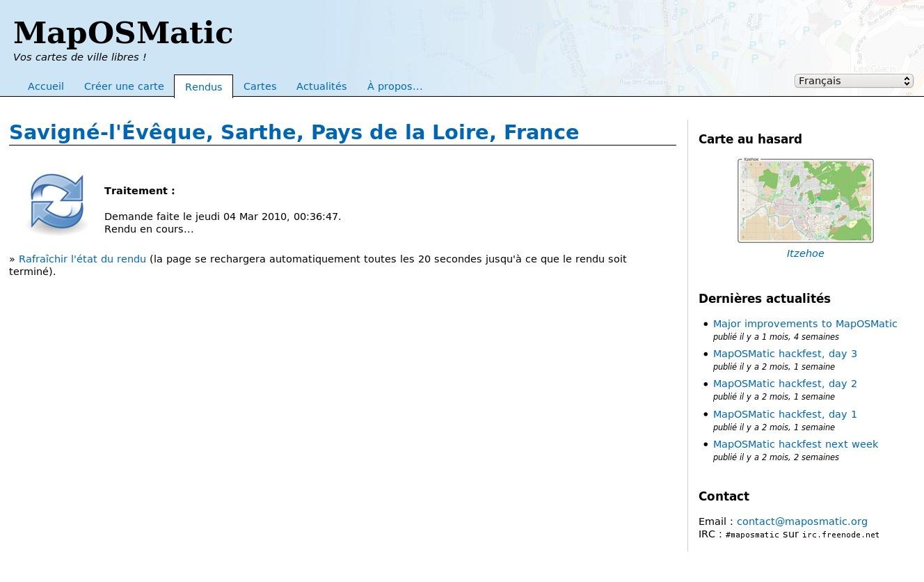Click the Demande faite le jeudi line

[x=223, y=217]
